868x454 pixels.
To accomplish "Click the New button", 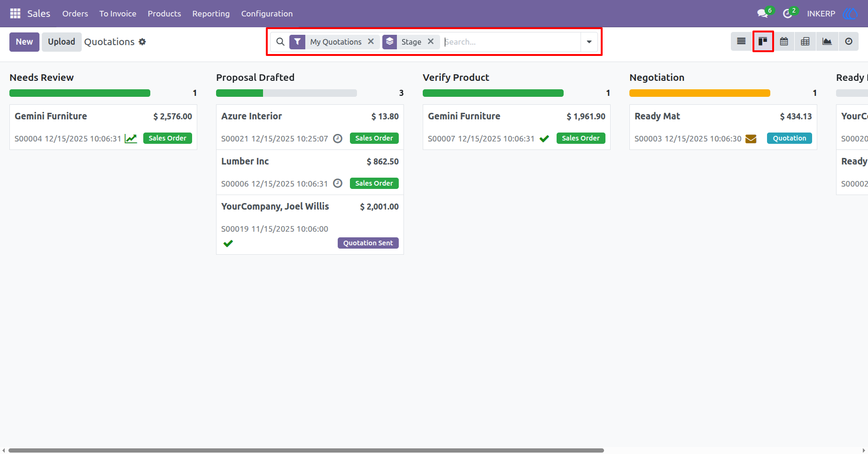I will coord(24,42).
